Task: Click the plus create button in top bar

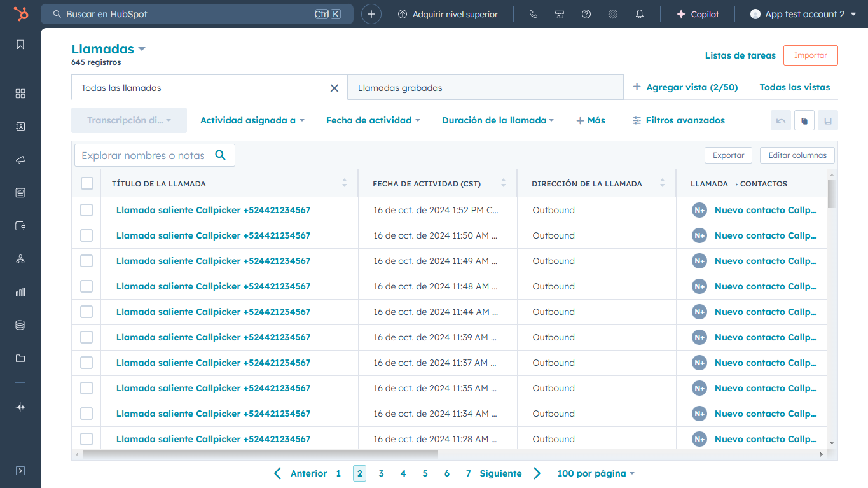Action: (x=371, y=14)
